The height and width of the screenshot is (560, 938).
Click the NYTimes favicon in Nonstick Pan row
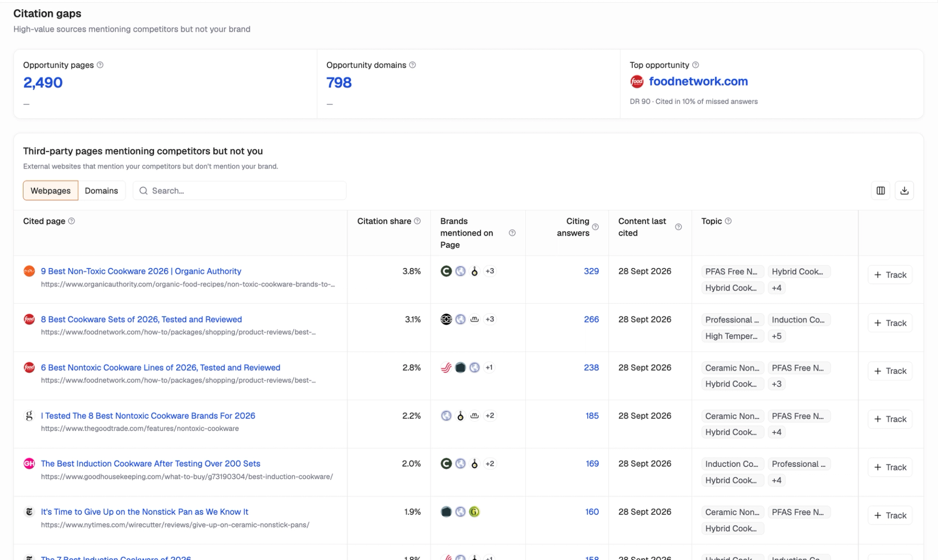pos(29,512)
